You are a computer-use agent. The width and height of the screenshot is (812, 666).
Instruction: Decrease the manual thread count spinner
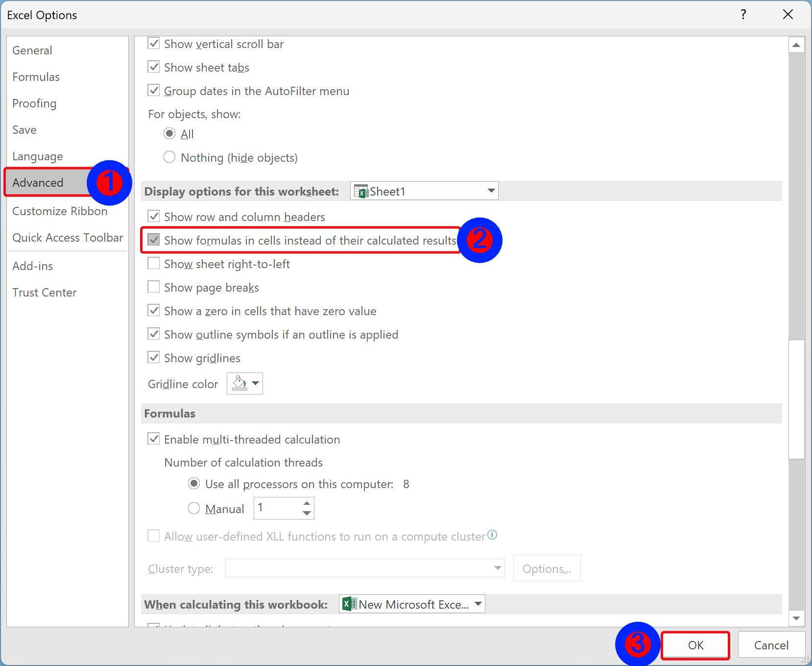[307, 513]
